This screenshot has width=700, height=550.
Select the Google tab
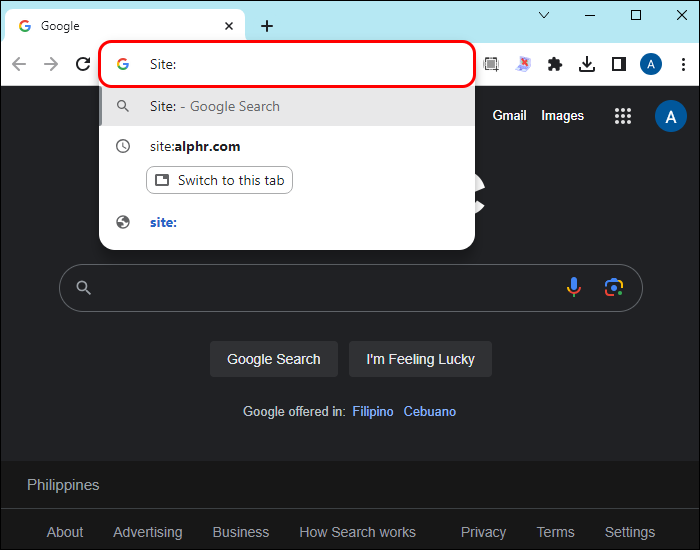tap(120, 26)
